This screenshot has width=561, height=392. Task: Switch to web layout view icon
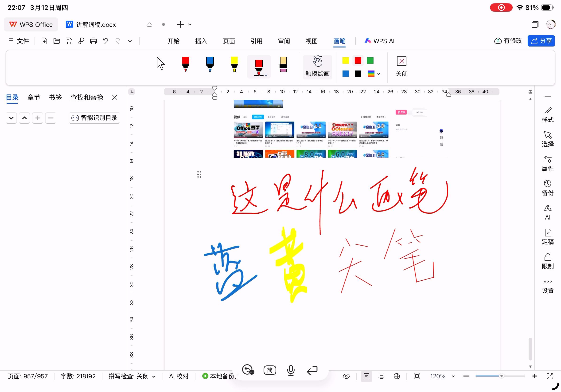(x=397, y=376)
